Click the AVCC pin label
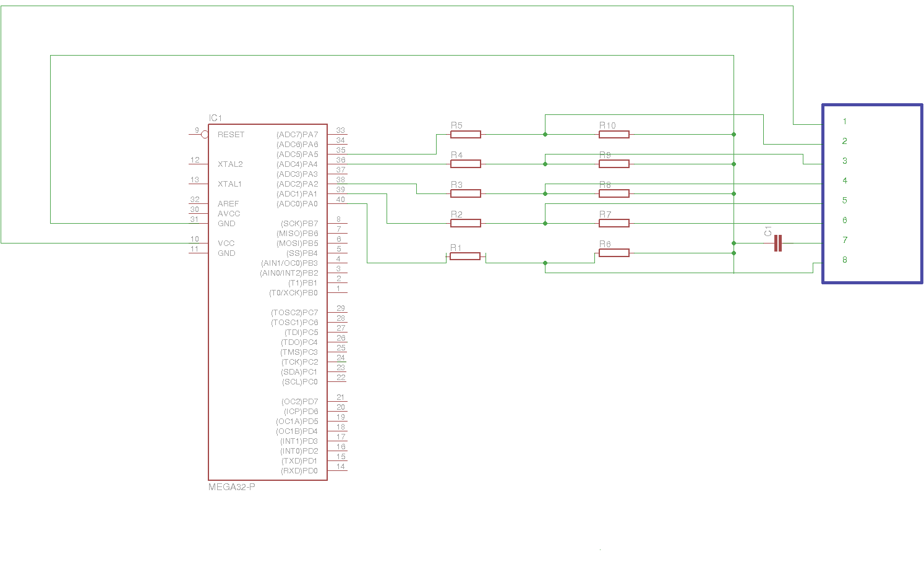The width and height of the screenshot is (924, 568). 229,214
